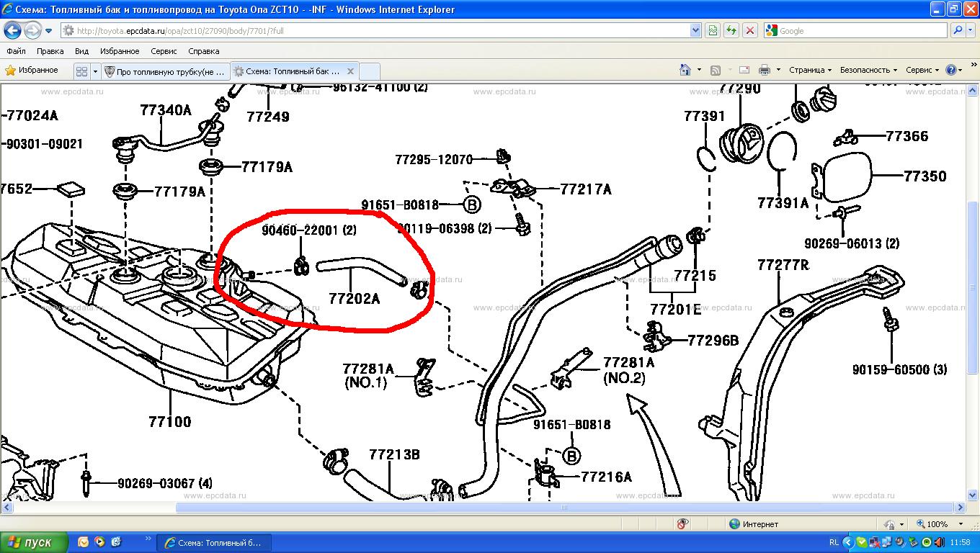Expand hidden tray icons arrow
This screenshot has height=553, width=980.
[849, 542]
